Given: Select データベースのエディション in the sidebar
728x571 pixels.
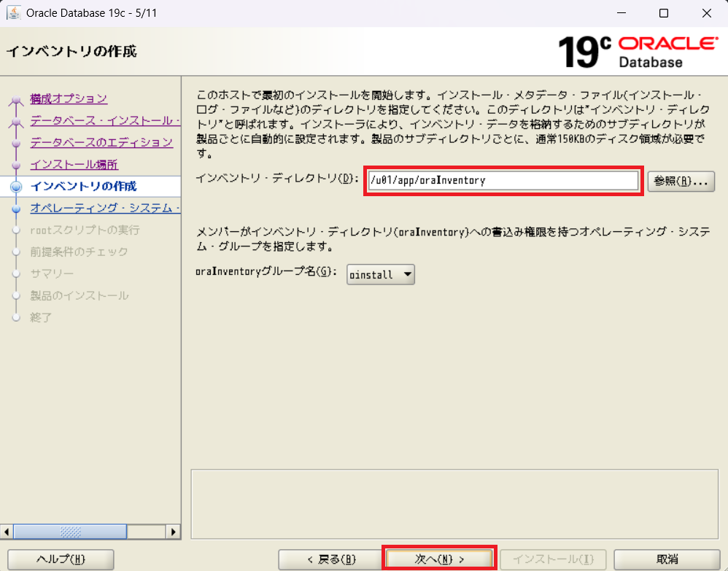Looking at the screenshot, I should pyautogui.click(x=101, y=142).
